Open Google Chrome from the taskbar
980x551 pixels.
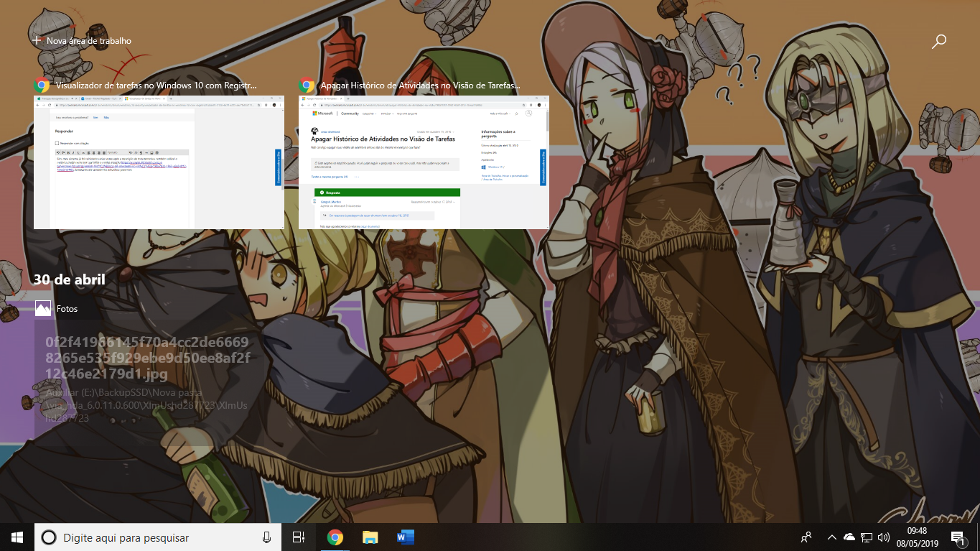pos(335,537)
